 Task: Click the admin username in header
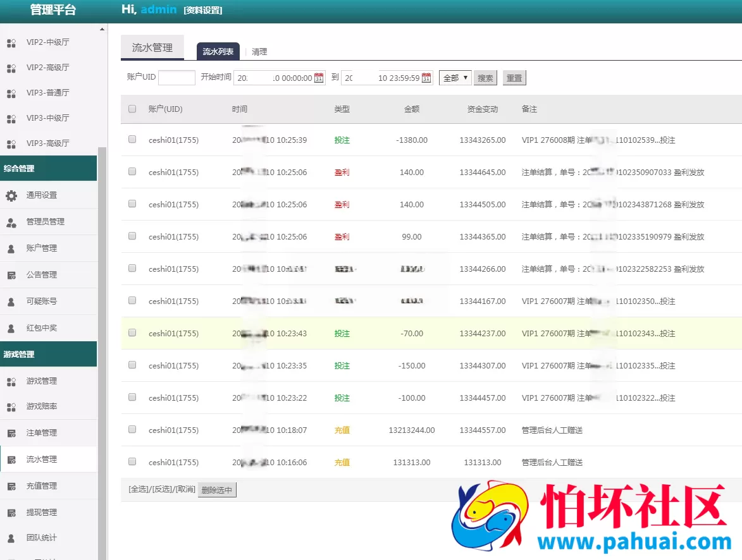pyautogui.click(x=159, y=9)
